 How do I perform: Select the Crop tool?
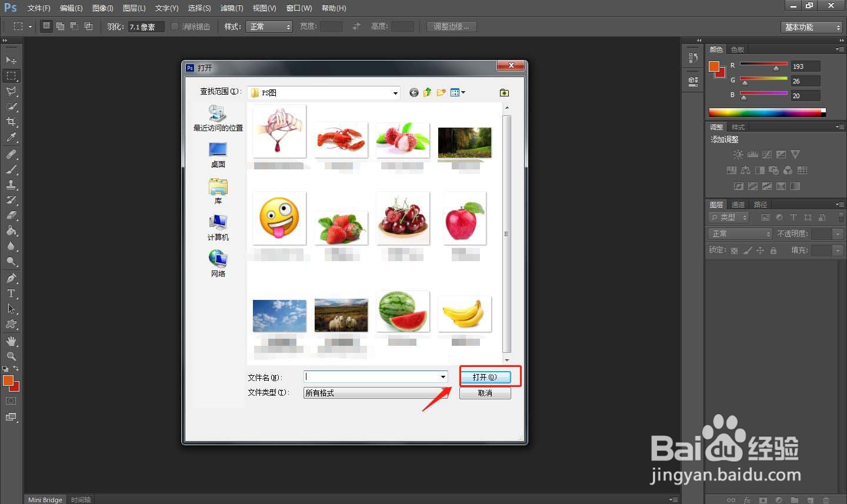[11, 122]
